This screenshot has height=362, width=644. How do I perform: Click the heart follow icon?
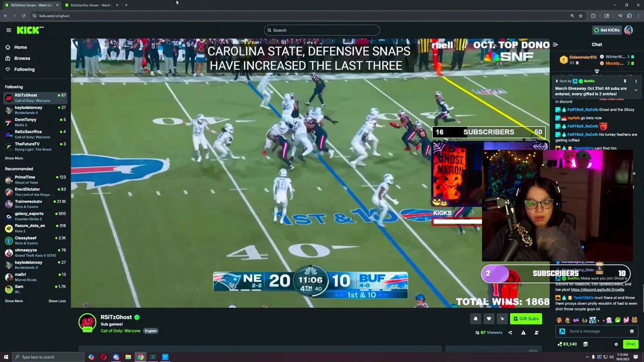point(489,319)
